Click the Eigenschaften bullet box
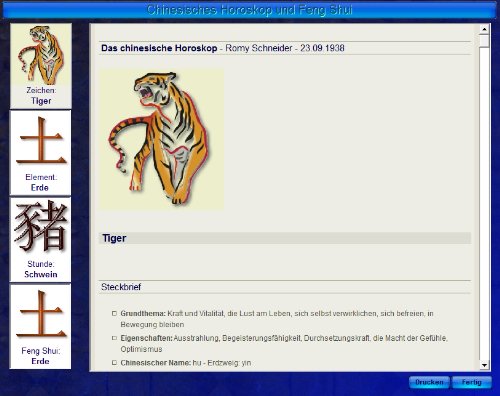 coord(114,338)
